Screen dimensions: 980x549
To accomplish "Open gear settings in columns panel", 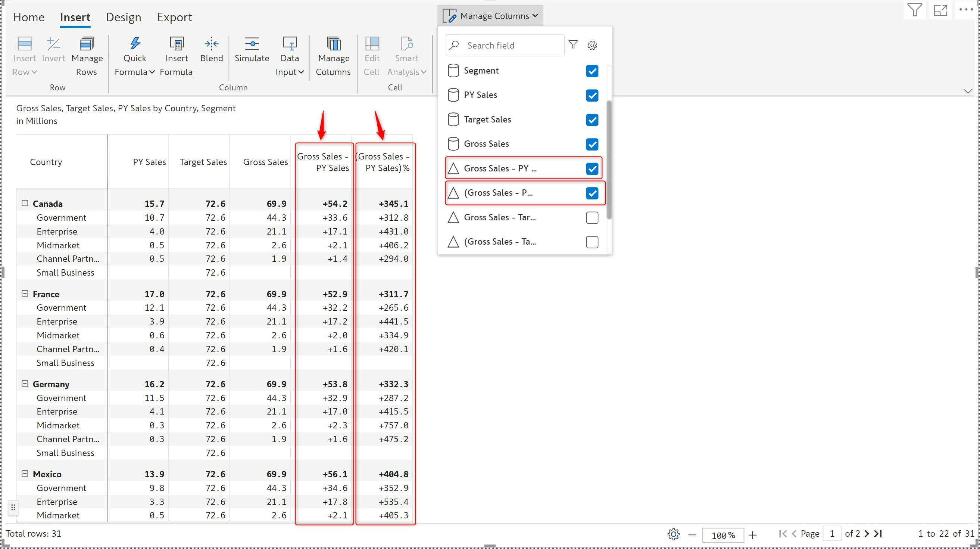I will pyautogui.click(x=592, y=45).
